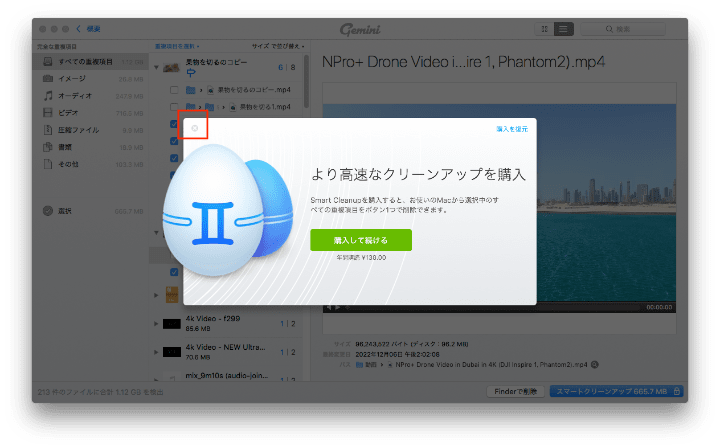Switch to list view icon
Image resolution: width=720 pixels, height=448 pixels.
tap(563, 29)
